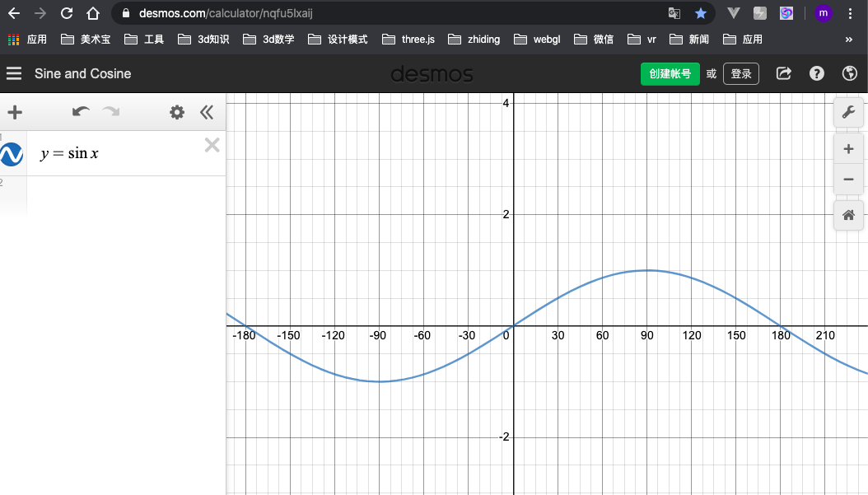Go back with the browser back arrow
Viewport: 868px width, 495px height.
pyautogui.click(x=14, y=13)
